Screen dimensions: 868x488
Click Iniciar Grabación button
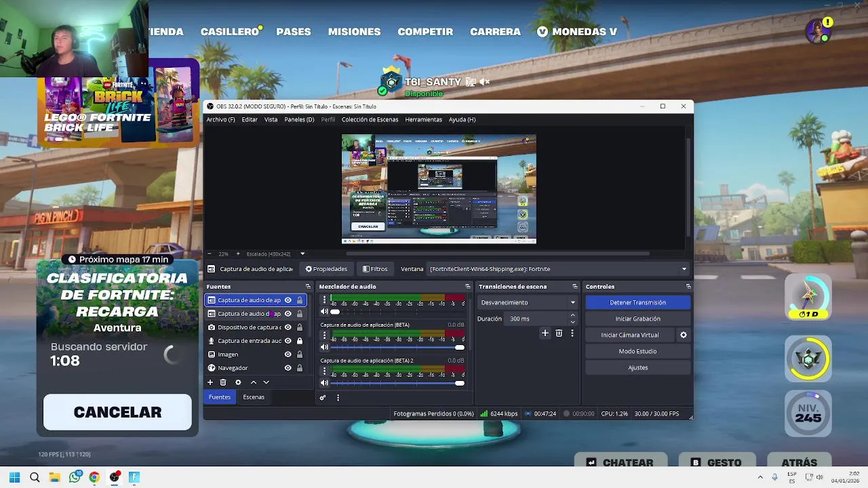click(x=637, y=319)
